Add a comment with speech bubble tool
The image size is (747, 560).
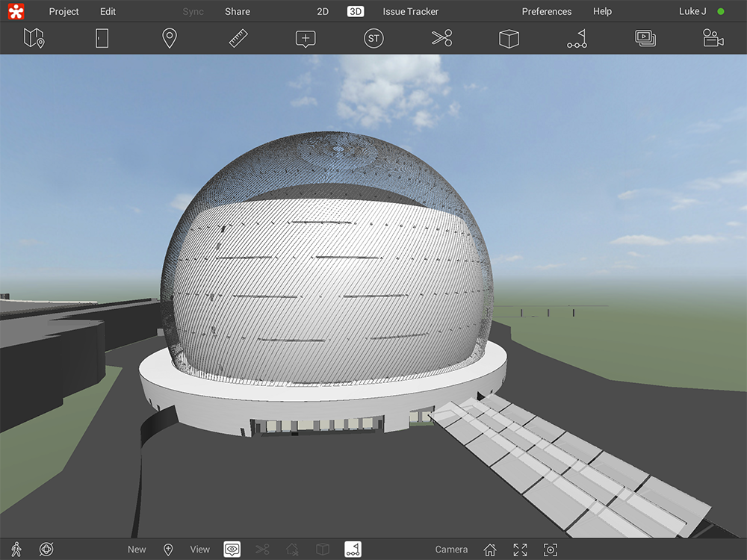click(x=306, y=39)
